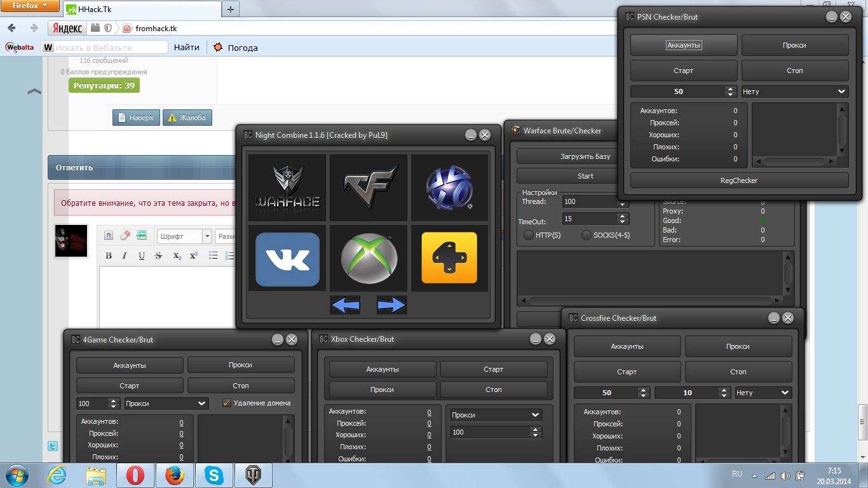Click Старт in PSN Checker
This screenshot has width=868, height=488.
pos(684,71)
